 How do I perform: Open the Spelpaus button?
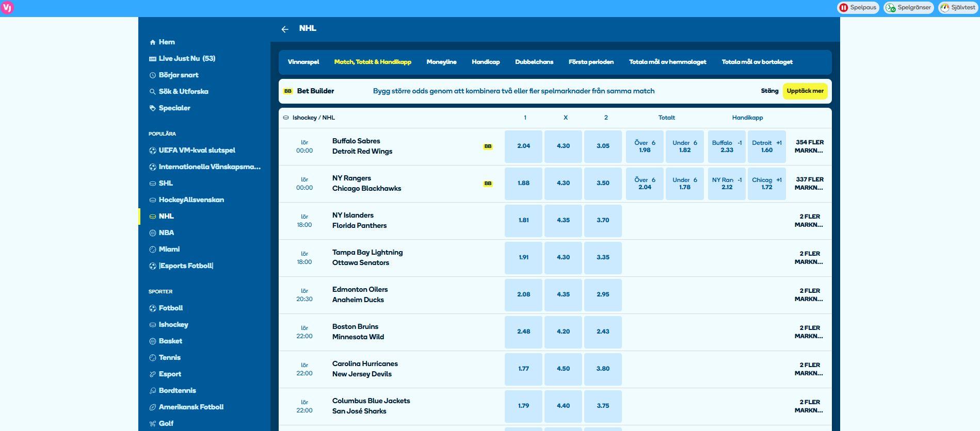858,8
